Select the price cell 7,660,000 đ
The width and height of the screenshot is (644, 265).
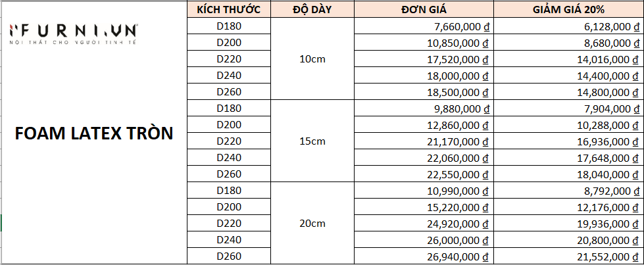tap(424, 26)
